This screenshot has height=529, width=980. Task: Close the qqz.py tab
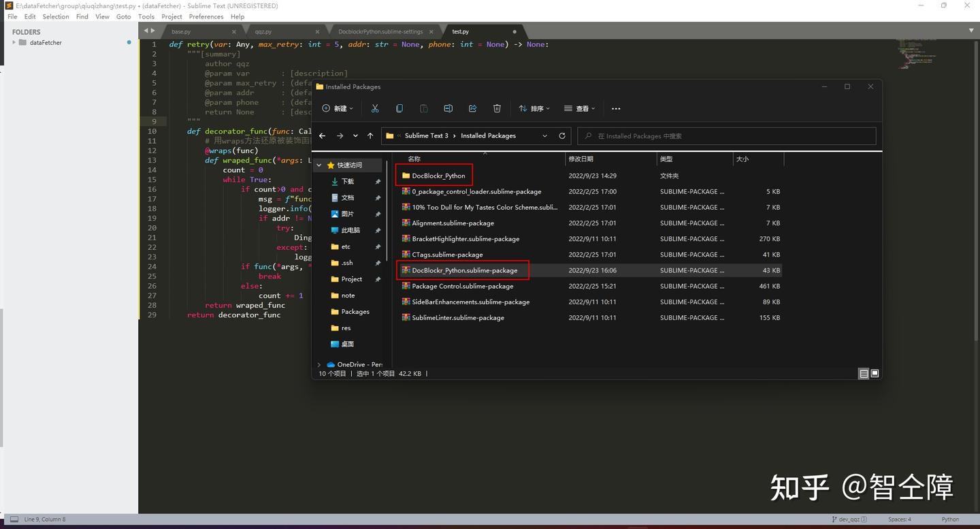click(x=317, y=31)
